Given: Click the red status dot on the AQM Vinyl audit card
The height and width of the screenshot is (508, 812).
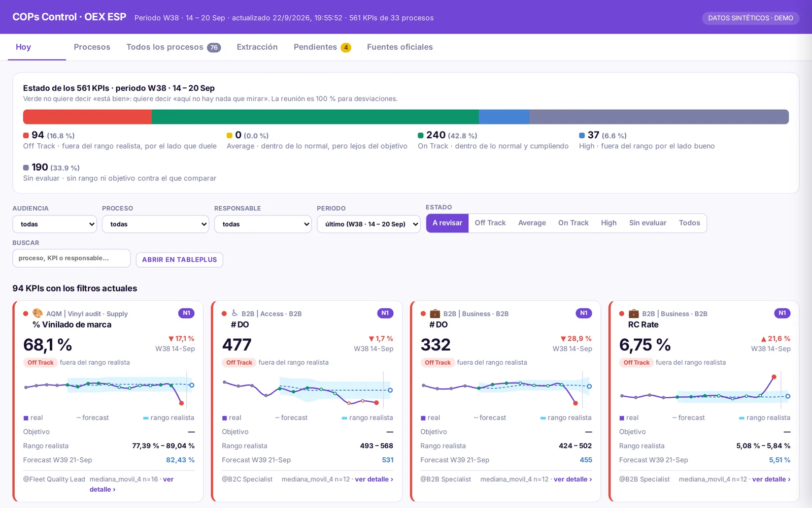Looking at the screenshot, I should [26, 313].
